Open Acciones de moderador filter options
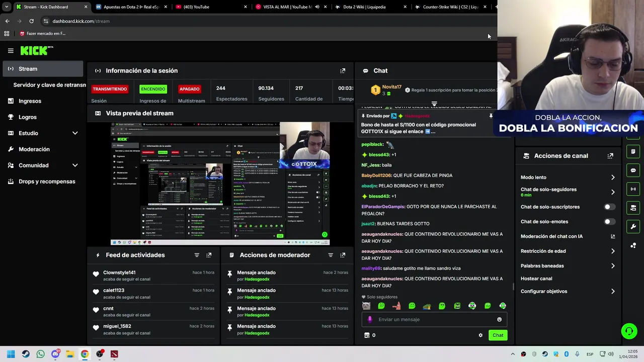Viewport: 644px width, 362px height. pos(331,255)
